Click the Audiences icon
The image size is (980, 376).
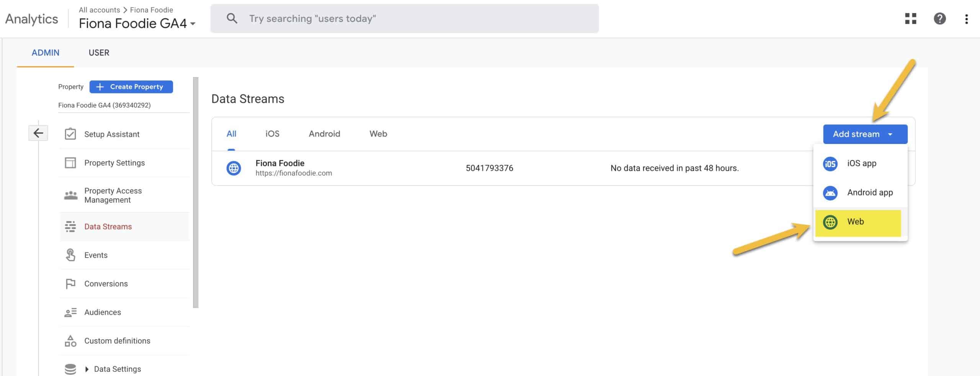pos(70,312)
